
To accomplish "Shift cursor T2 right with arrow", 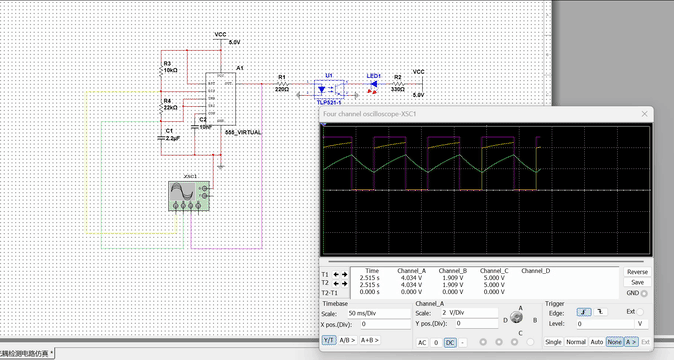I will 344,284.
